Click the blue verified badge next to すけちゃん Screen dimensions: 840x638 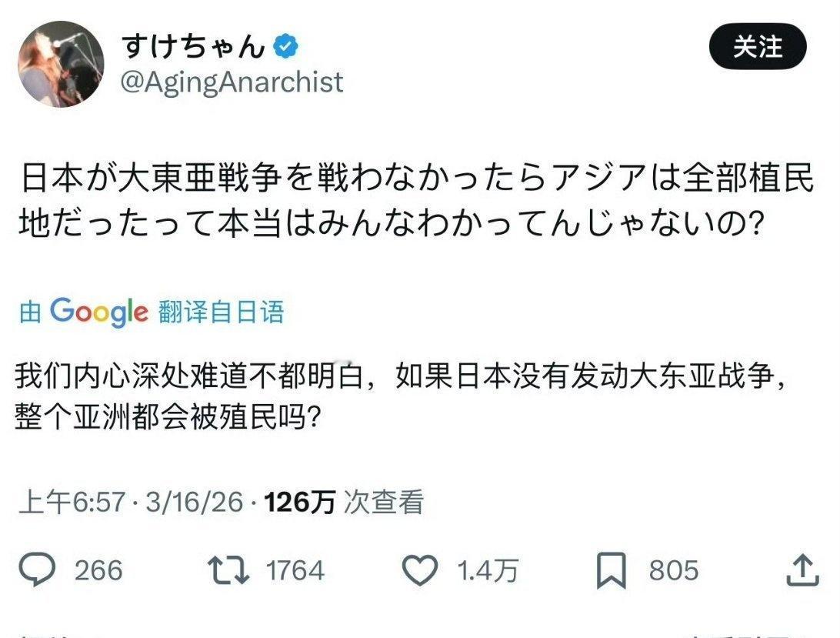(x=284, y=44)
